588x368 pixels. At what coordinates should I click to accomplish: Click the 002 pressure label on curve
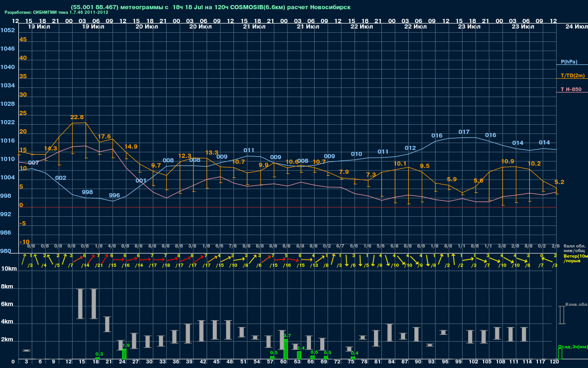click(61, 178)
